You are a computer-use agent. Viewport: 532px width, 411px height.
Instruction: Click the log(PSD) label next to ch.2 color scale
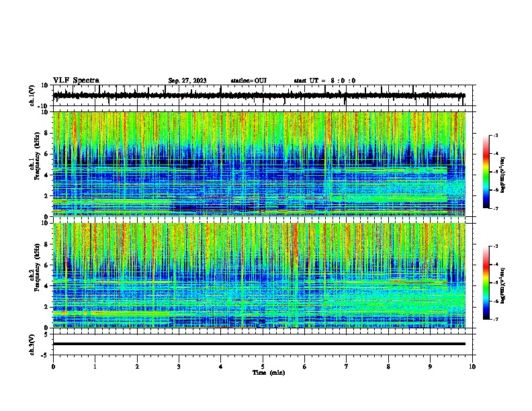(x=502, y=285)
